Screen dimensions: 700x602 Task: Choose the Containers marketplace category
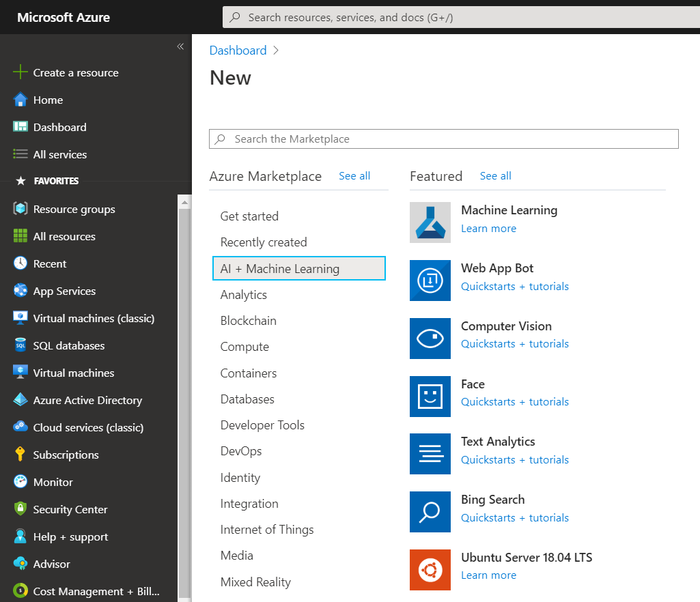tap(249, 373)
